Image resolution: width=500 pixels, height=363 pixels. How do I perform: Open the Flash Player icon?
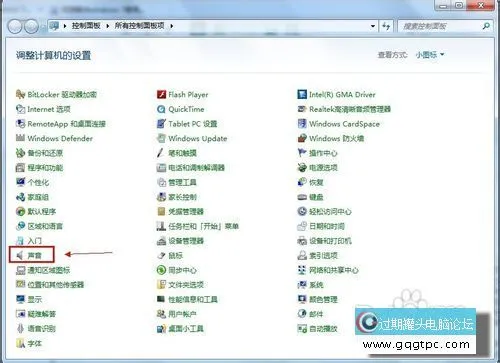click(x=161, y=95)
